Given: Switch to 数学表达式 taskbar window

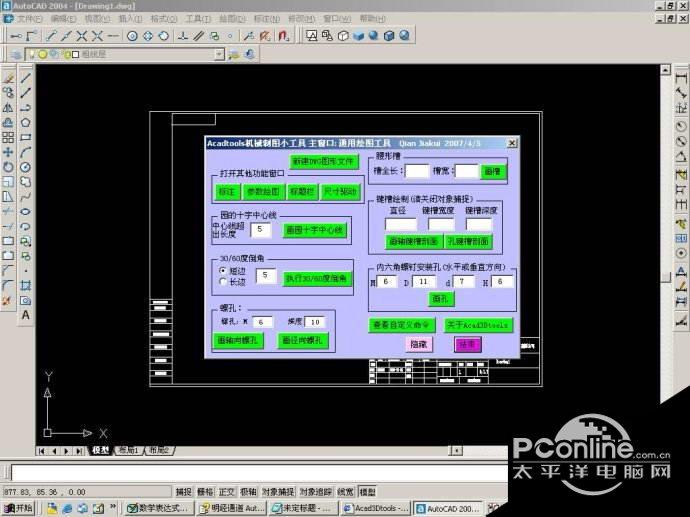Looking at the screenshot, I should pyautogui.click(x=158, y=508).
